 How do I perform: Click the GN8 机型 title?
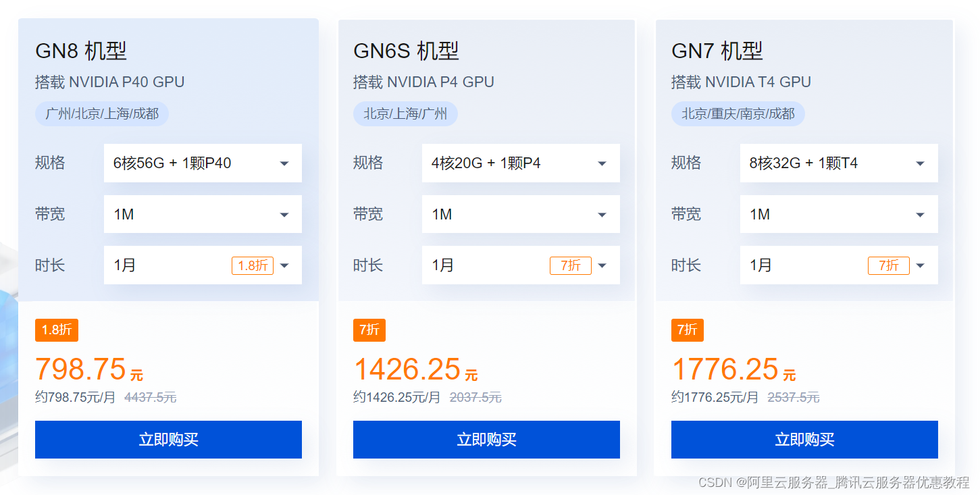[81, 51]
